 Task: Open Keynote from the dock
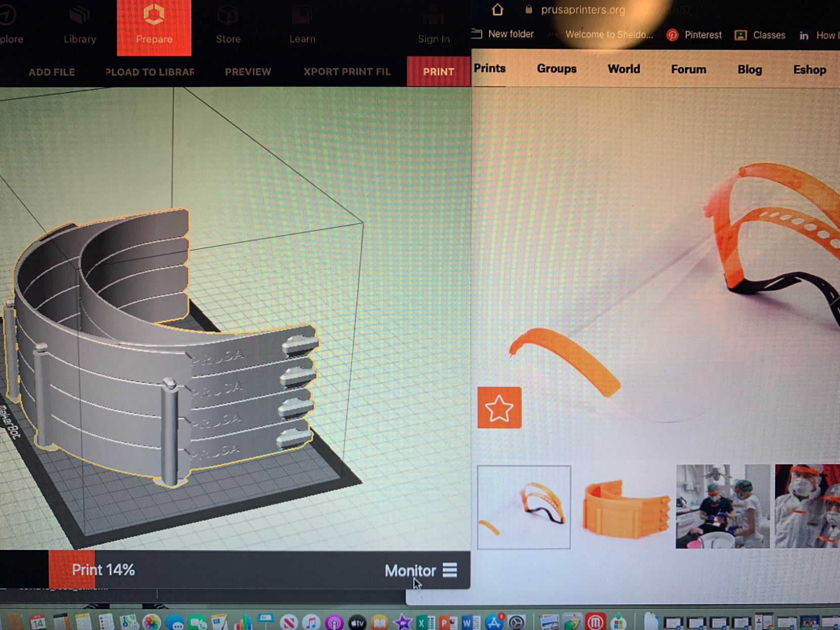point(266,621)
